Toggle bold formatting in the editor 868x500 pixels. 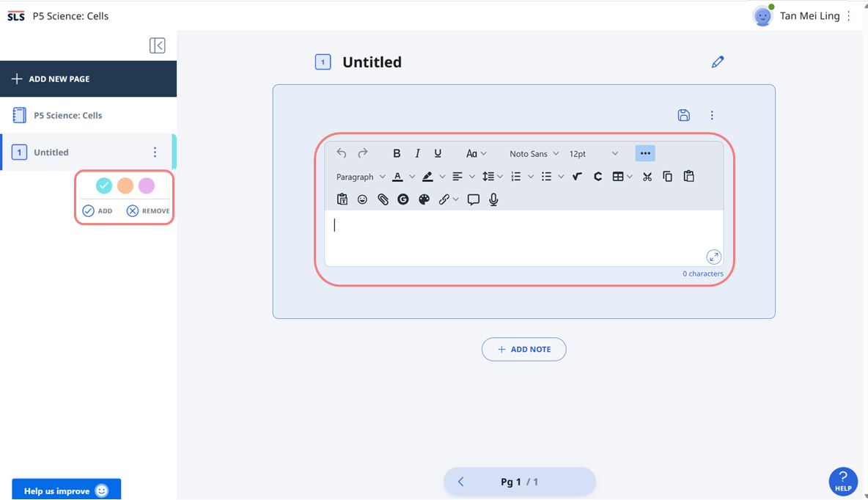click(397, 153)
